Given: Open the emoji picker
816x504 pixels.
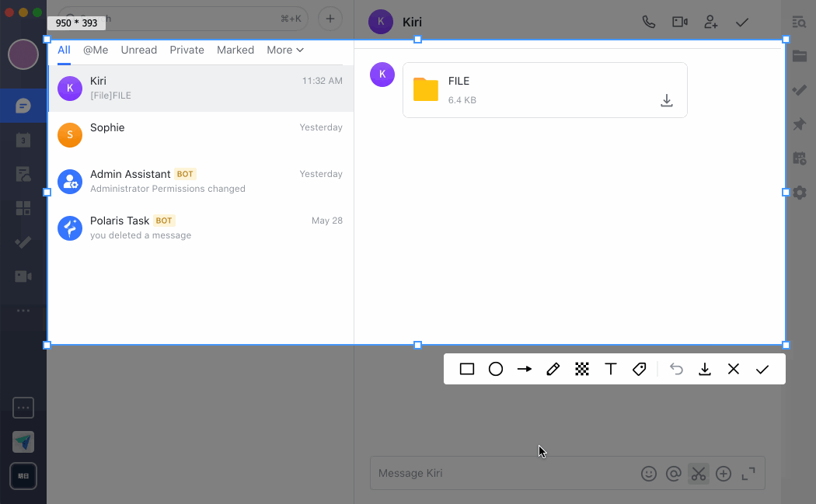Looking at the screenshot, I should coord(649,474).
